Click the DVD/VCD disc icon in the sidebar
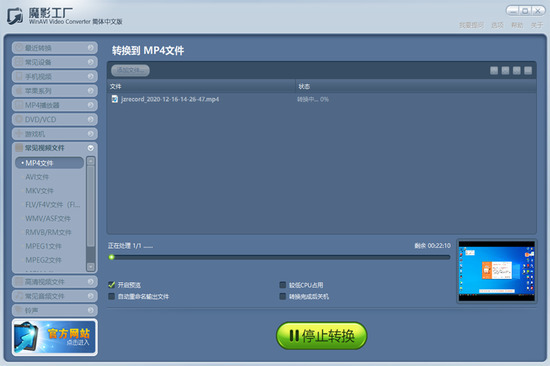The height and width of the screenshot is (366, 550). click(19, 119)
